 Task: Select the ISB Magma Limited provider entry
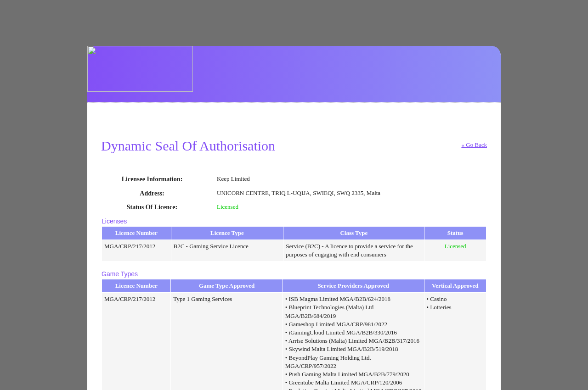tap(338, 299)
